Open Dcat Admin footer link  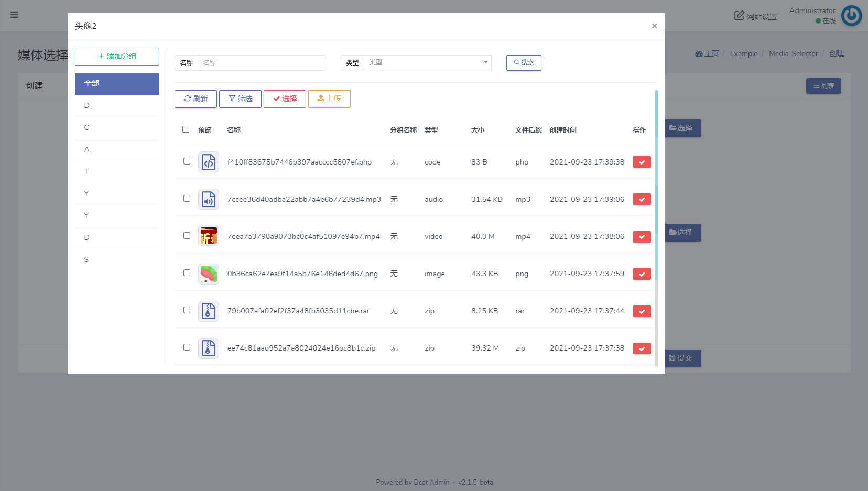pyautogui.click(x=431, y=483)
